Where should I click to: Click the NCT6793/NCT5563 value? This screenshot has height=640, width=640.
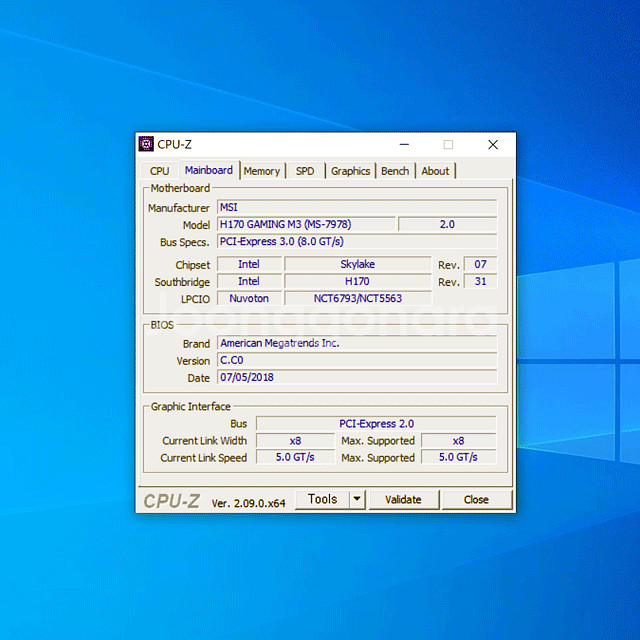(358, 298)
